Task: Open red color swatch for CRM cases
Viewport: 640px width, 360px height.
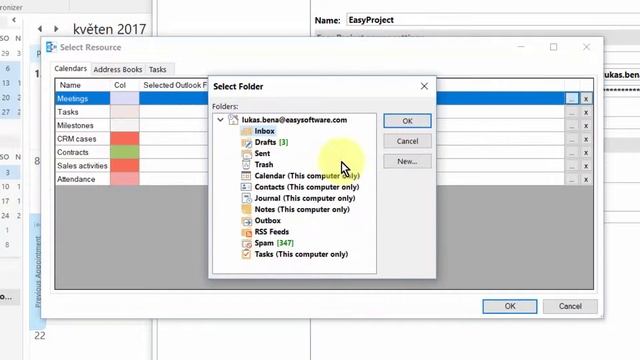Action: pos(124,139)
